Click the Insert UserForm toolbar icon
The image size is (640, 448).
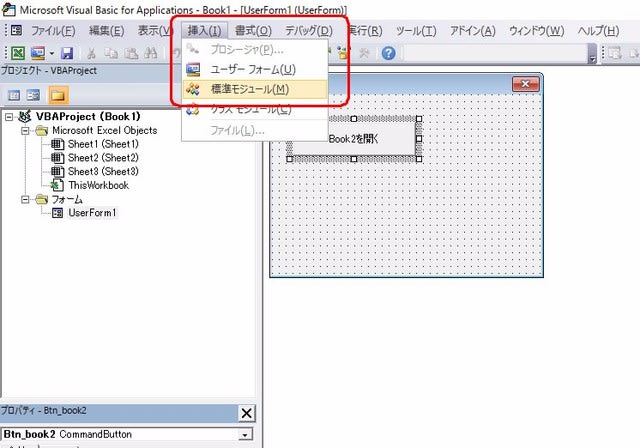(38, 53)
